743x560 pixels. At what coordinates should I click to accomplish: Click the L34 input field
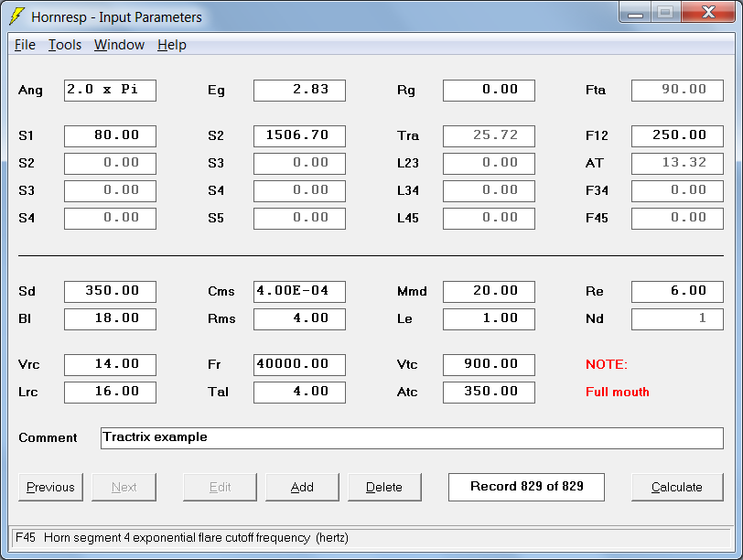point(489,191)
